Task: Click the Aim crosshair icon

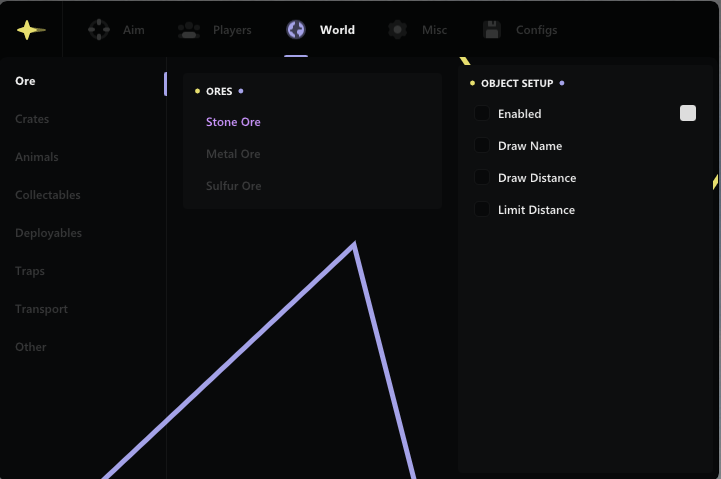Action: (x=99, y=30)
